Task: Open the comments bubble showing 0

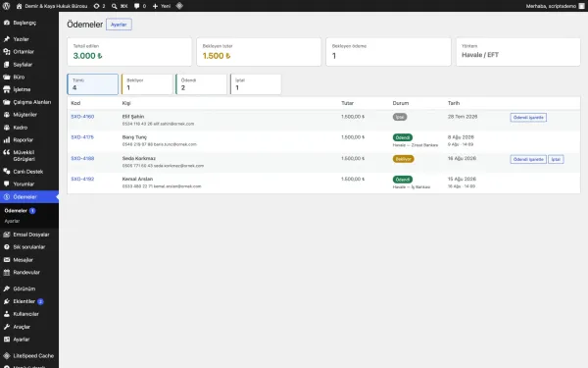Action: [140, 6]
